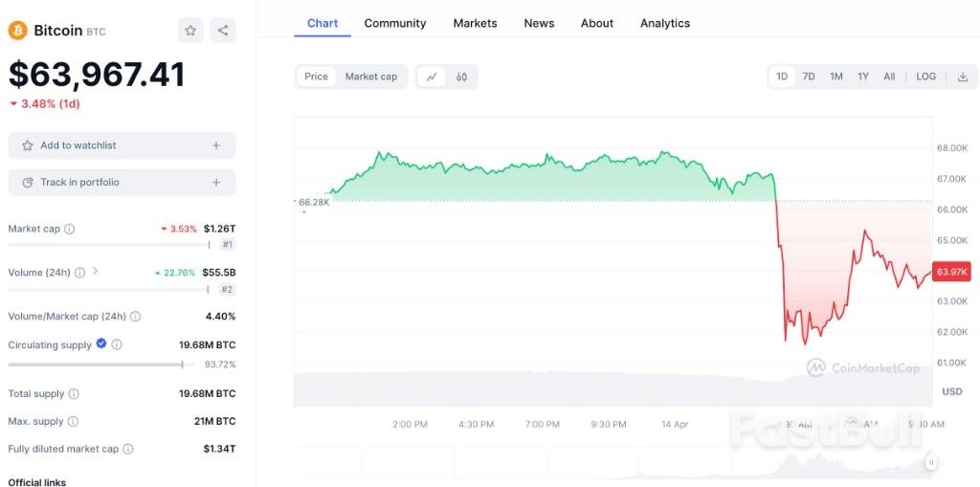Click the 63.97K current price label
Image resolution: width=980 pixels, height=487 pixels.
coord(951,272)
